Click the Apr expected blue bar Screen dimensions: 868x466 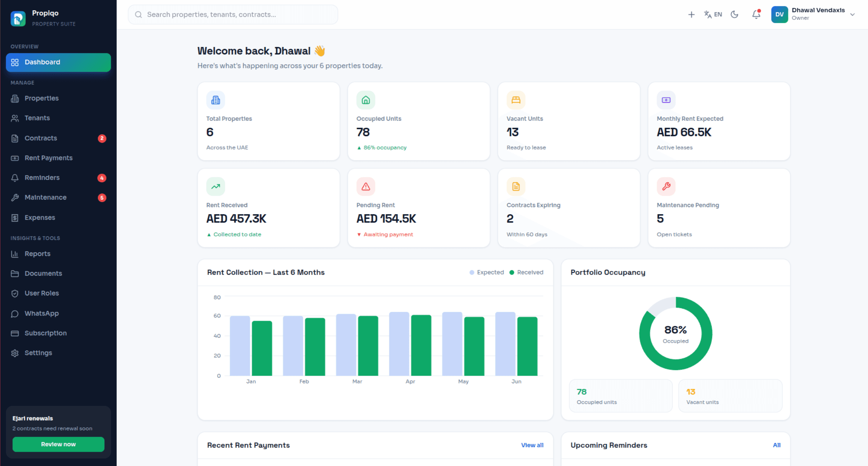pos(399,344)
